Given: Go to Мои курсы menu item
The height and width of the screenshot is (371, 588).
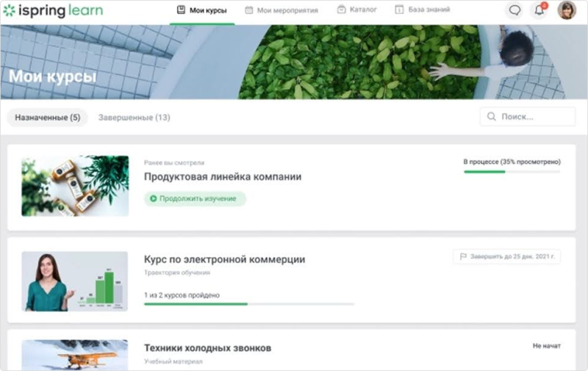Looking at the screenshot, I should 202,10.
